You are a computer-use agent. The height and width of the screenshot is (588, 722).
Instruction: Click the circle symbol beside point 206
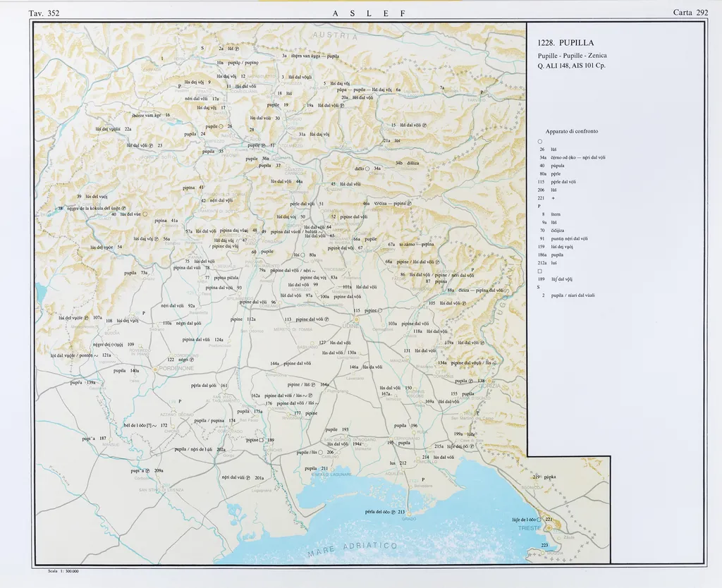click(x=319, y=452)
